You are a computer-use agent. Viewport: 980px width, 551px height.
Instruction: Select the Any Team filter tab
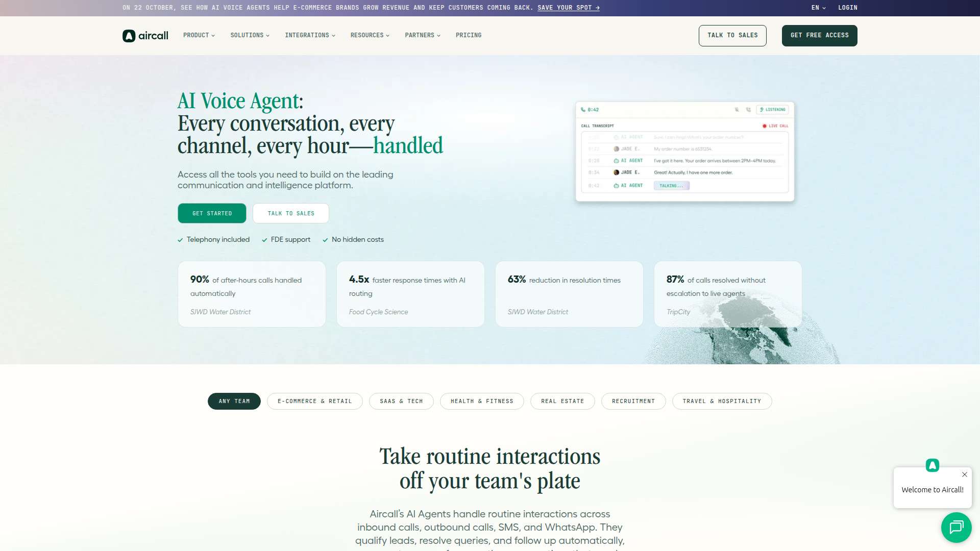(x=234, y=402)
